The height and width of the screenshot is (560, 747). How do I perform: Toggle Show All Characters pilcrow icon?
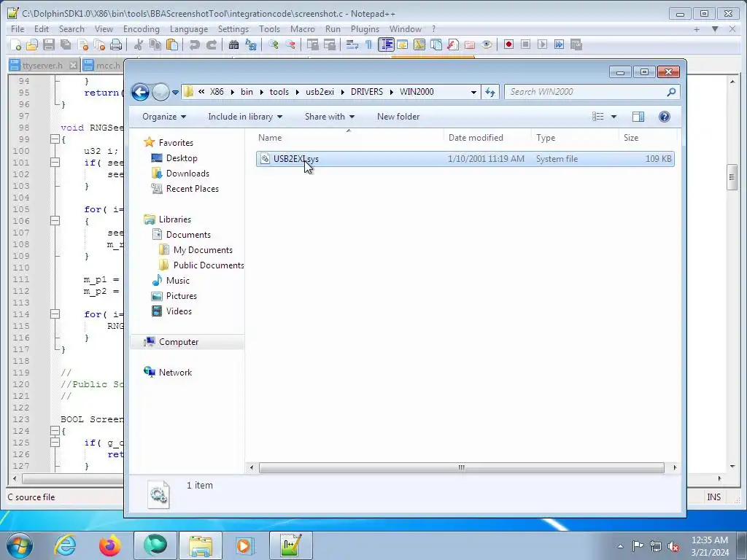(368, 44)
